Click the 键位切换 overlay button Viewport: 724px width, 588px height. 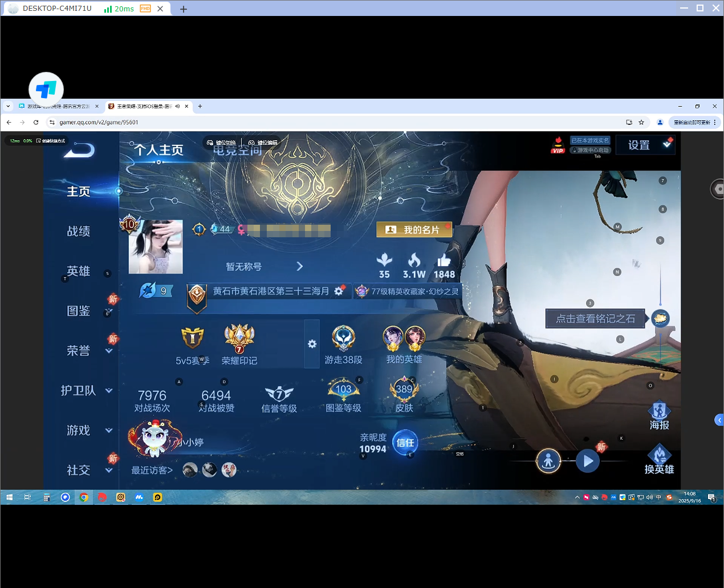tap(222, 143)
